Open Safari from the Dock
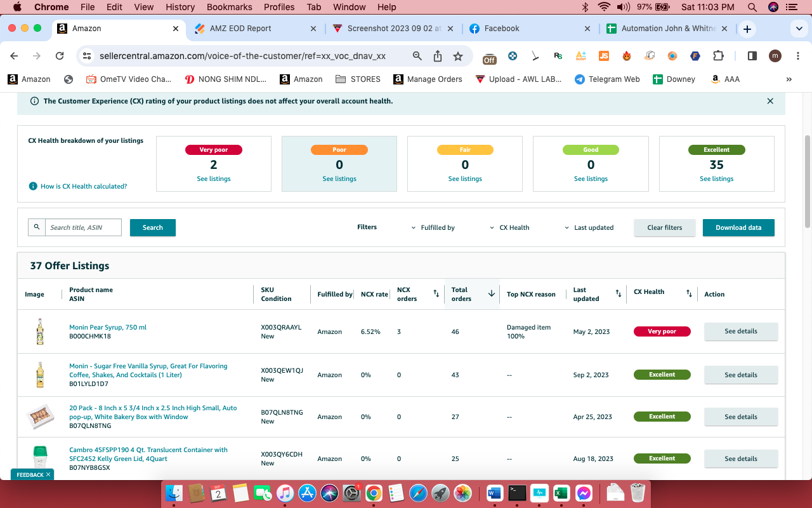 (418, 493)
